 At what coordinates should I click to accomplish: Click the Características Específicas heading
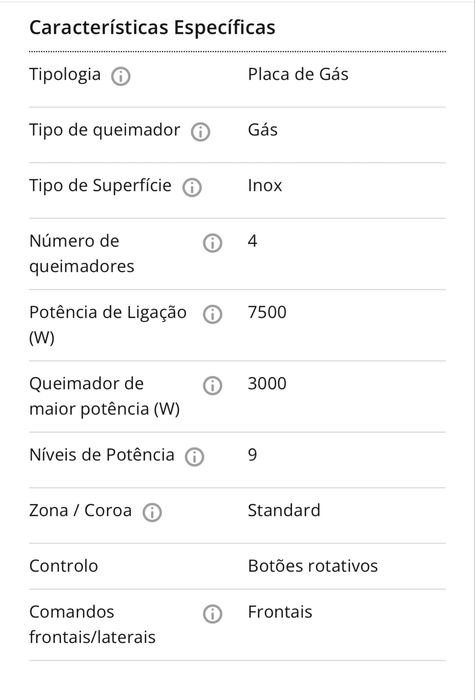point(152,28)
